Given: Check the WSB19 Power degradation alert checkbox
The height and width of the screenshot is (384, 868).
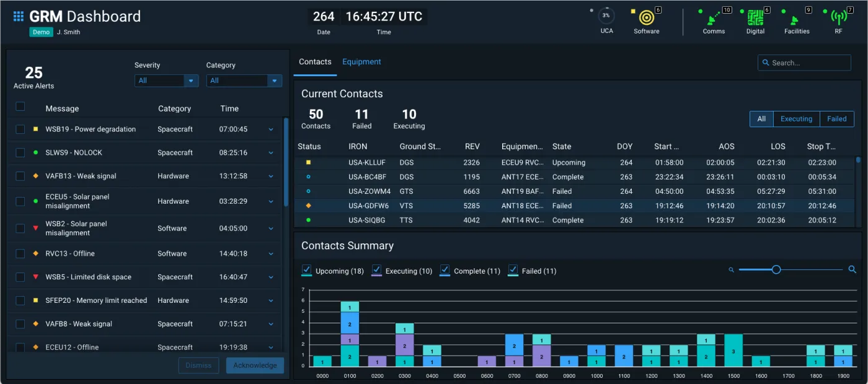Looking at the screenshot, I should 20,129.
